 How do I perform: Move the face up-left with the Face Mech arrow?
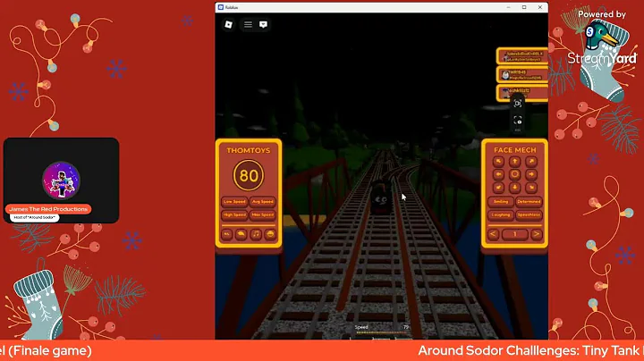tap(498, 162)
